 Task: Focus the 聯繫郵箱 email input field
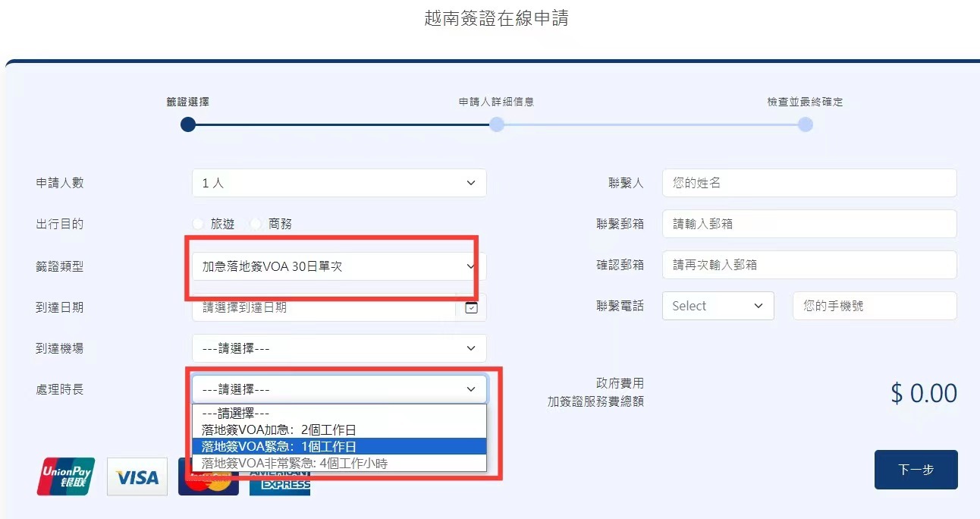pos(809,224)
